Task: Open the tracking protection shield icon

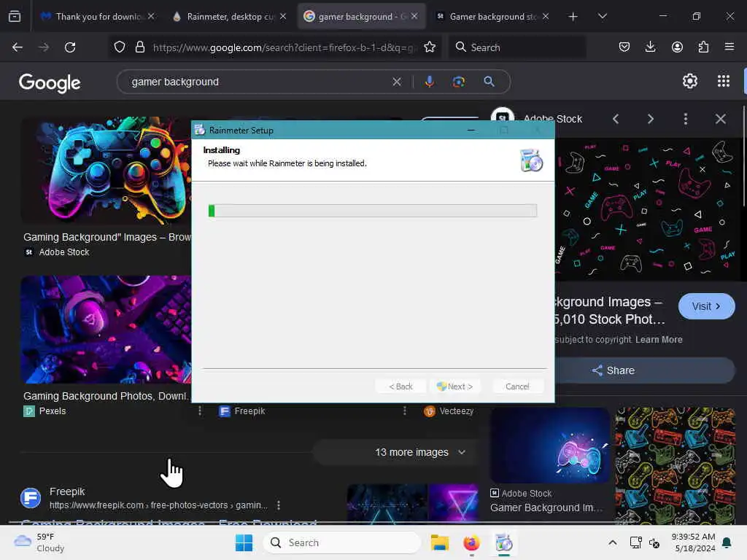Action: 120,47
